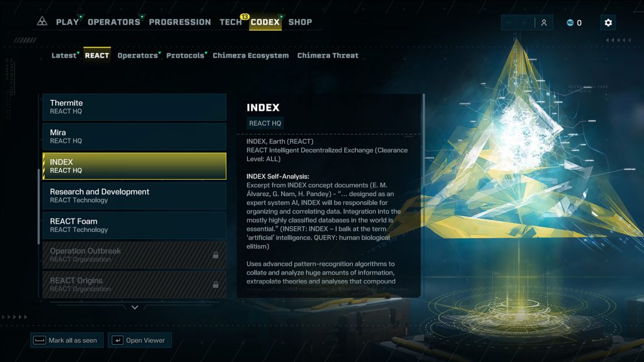This screenshot has width=644, height=362.
Task: Click the lock icon on Operation Outbreak
Action: click(x=216, y=255)
